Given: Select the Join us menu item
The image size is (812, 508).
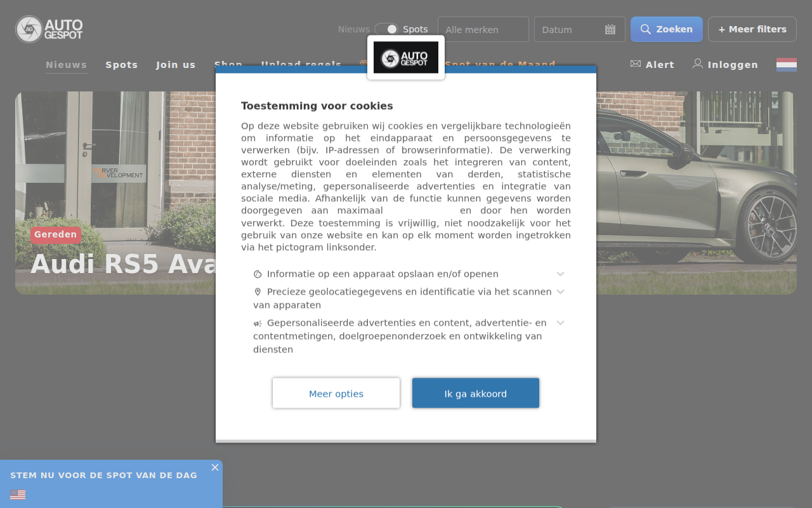Looking at the screenshot, I should tap(176, 65).
